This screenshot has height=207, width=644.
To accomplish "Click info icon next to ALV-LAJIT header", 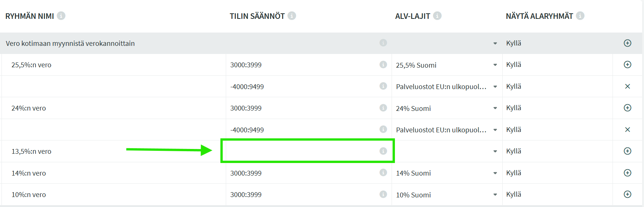I will point(437,16).
